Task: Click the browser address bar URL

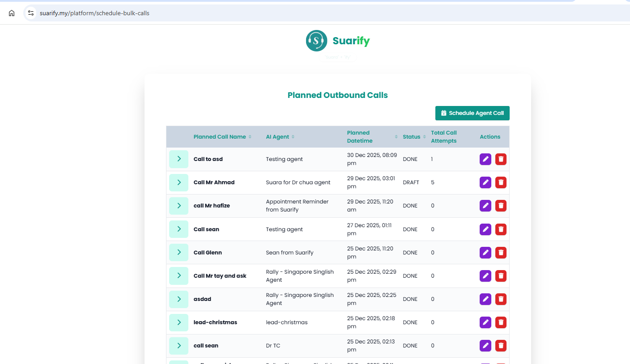Action: [94, 13]
